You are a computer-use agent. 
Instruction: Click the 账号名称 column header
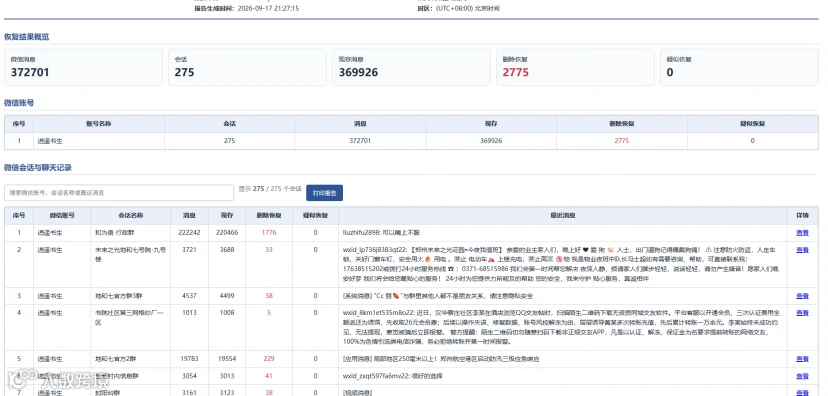(99, 124)
